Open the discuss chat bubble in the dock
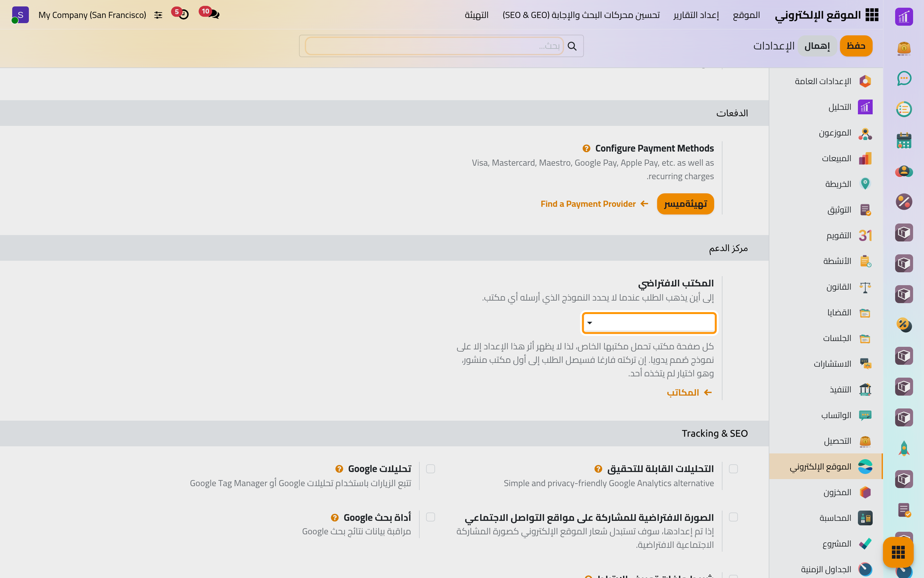 [x=904, y=79]
